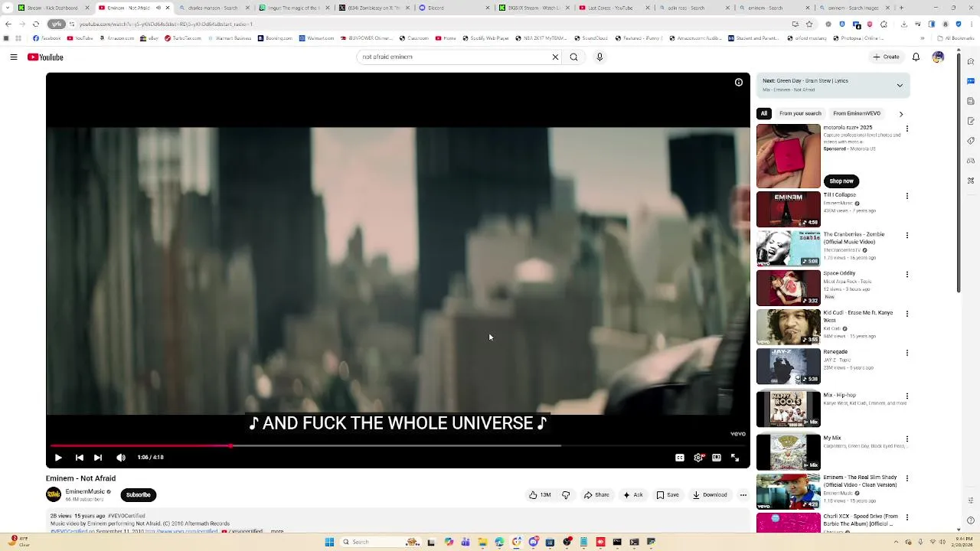
Task: Clear the search box with the X
Action: click(x=555, y=57)
